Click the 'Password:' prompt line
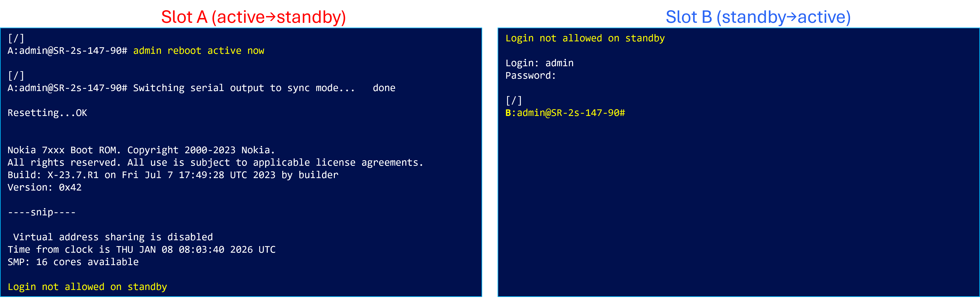Viewport: 980px width, 299px height. (530, 76)
